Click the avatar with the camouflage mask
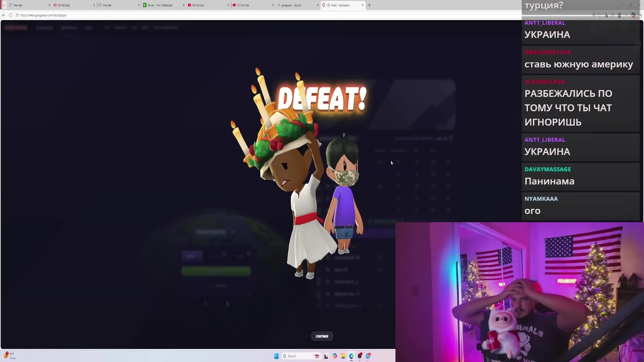 [x=345, y=194]
